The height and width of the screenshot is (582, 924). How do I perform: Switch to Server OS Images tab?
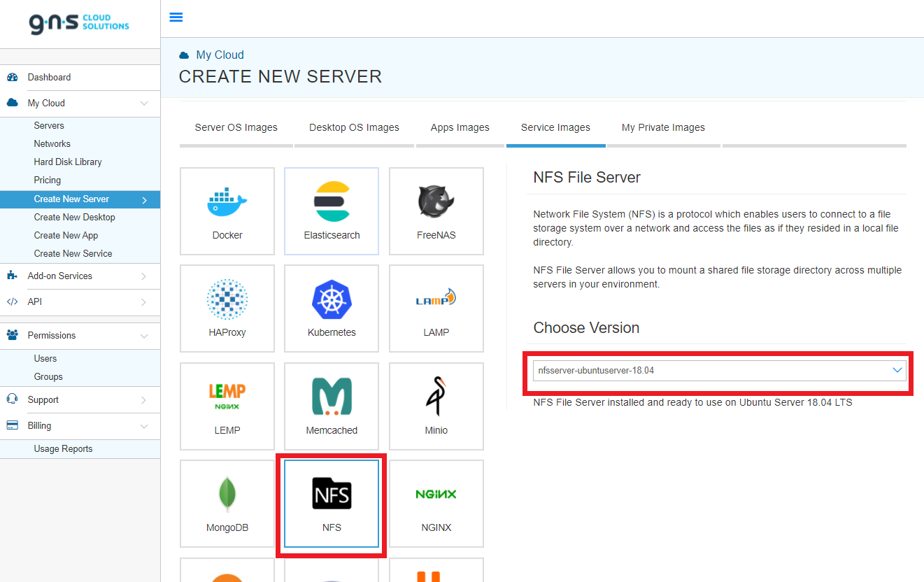[x=236, y=127]
